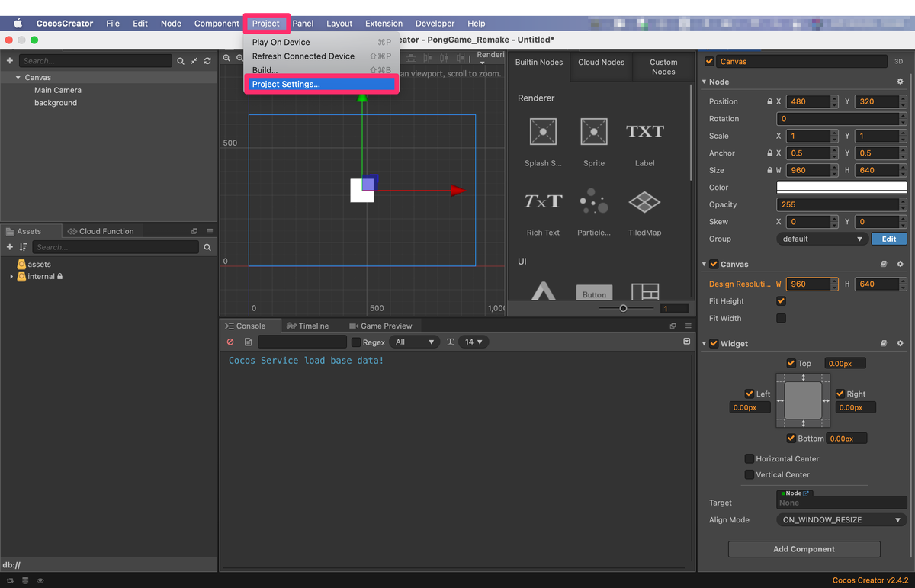Uncheck Widget Right alignment
The width and height of the screenshot is (915, 588).
coord(840,394)
